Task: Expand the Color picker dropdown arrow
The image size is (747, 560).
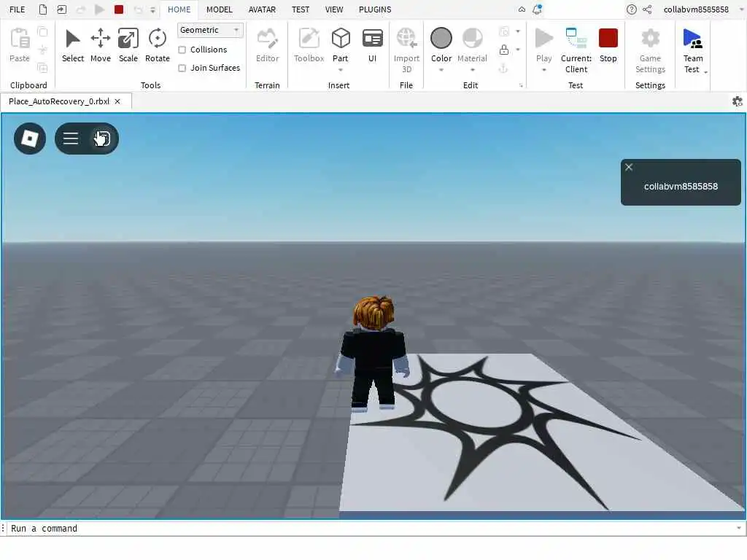Action: coord(441,70)
